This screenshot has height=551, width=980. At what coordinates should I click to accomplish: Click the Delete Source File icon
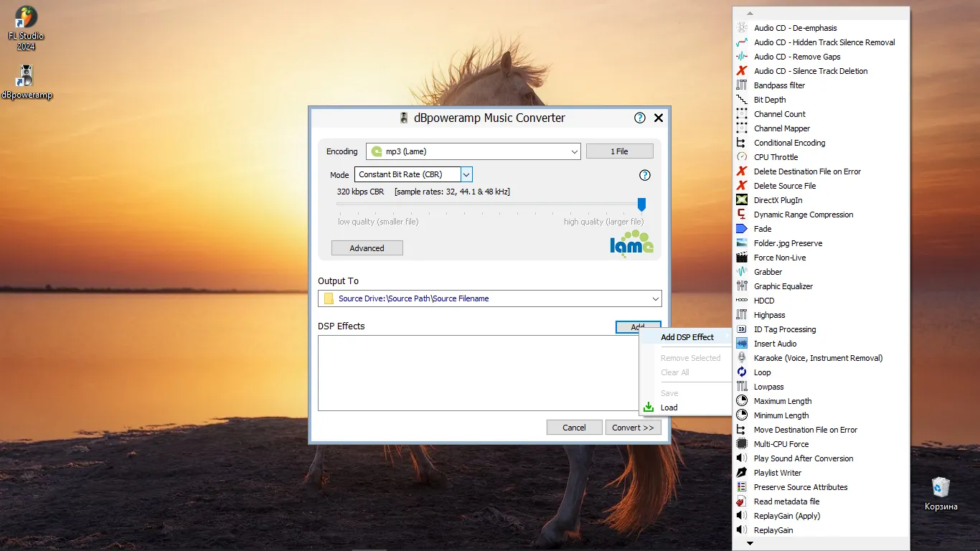click(x=742, y=186)
